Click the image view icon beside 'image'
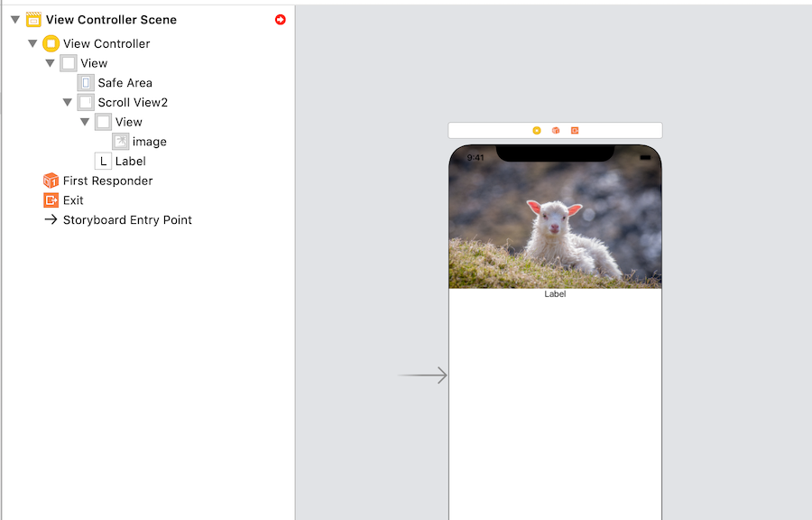 [x=121, y=141]
